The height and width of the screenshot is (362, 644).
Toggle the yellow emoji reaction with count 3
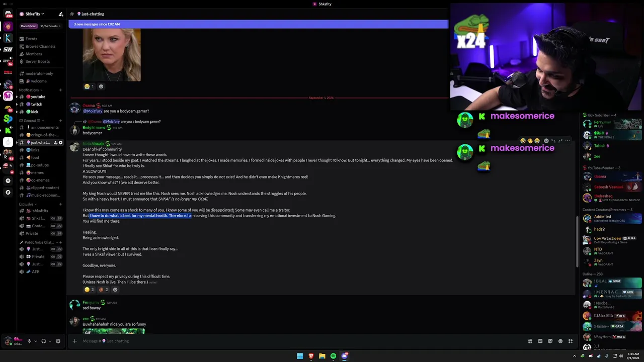(89, 290)
